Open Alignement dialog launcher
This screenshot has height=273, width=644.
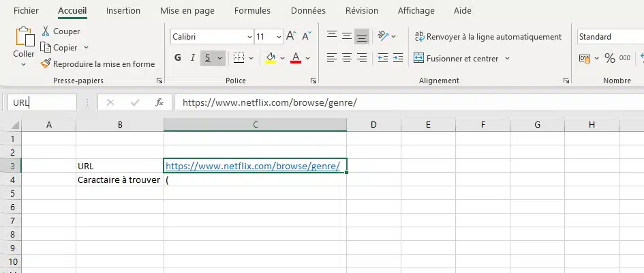point(566,81)
